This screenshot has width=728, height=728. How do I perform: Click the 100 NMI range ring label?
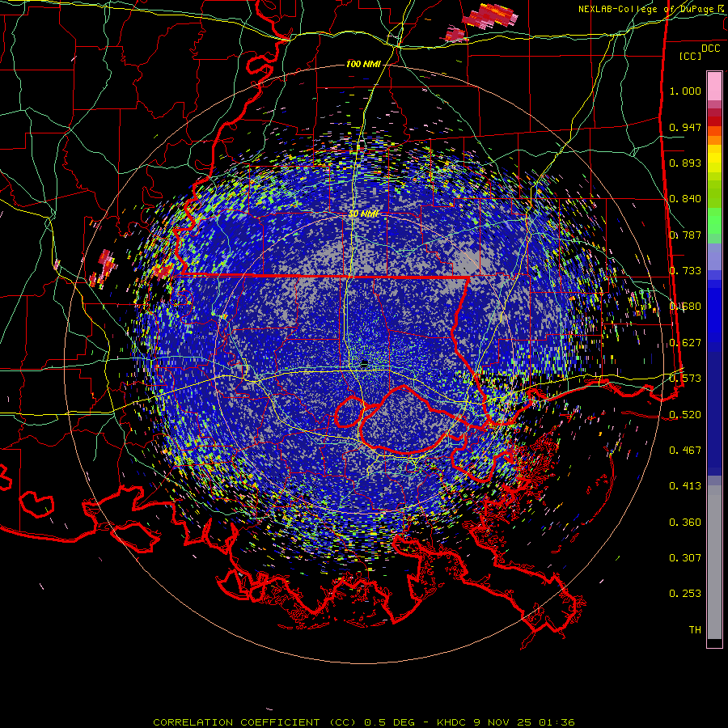(363, 64)
